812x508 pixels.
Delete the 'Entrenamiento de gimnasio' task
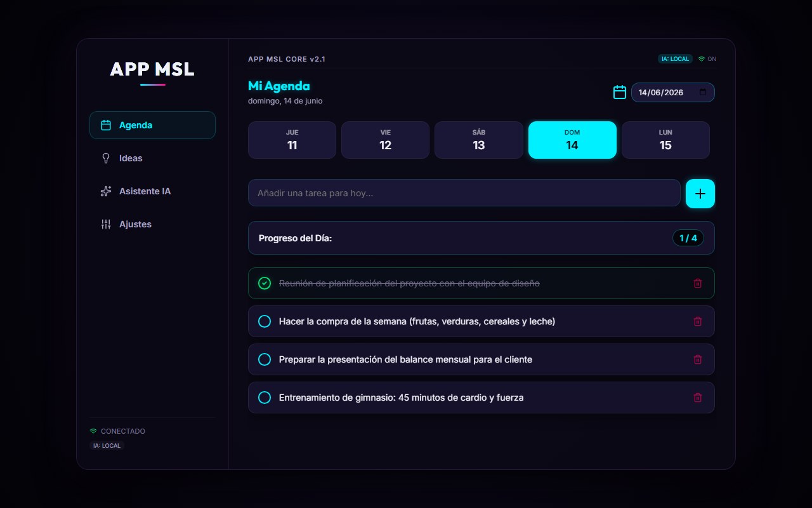(x=698, y=398)
